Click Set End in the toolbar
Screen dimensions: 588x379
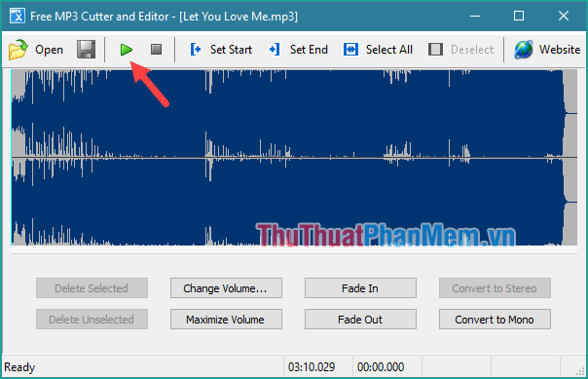(x=298, y=50)
